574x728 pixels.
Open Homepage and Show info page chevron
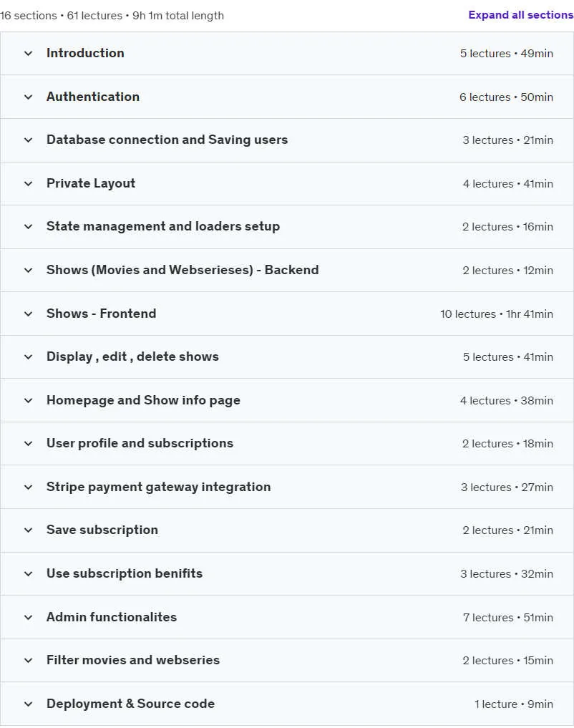tap(29, 401)
